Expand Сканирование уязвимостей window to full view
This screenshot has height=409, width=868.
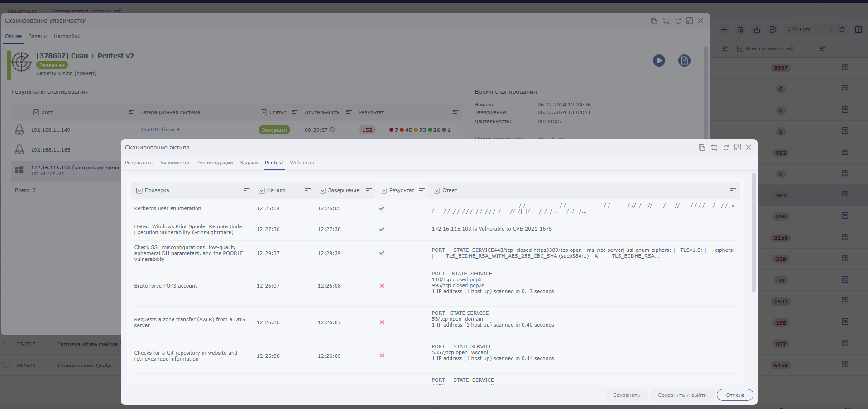(x=690, y=21)
